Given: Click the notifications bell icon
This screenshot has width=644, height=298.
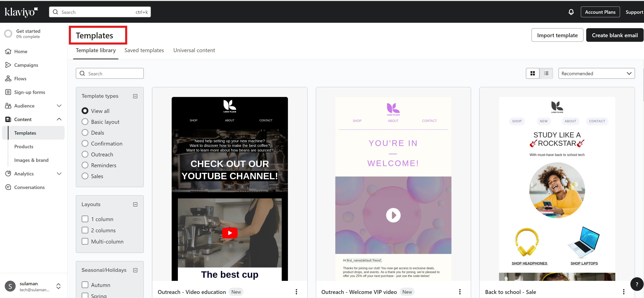Looking at the screenshot, I should point(571,12).
